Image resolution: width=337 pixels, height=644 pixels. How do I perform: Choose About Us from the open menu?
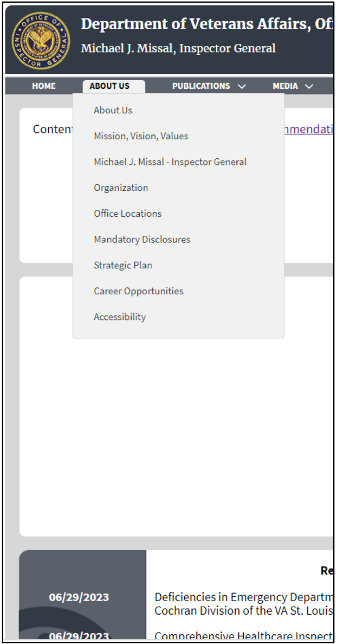113,110
